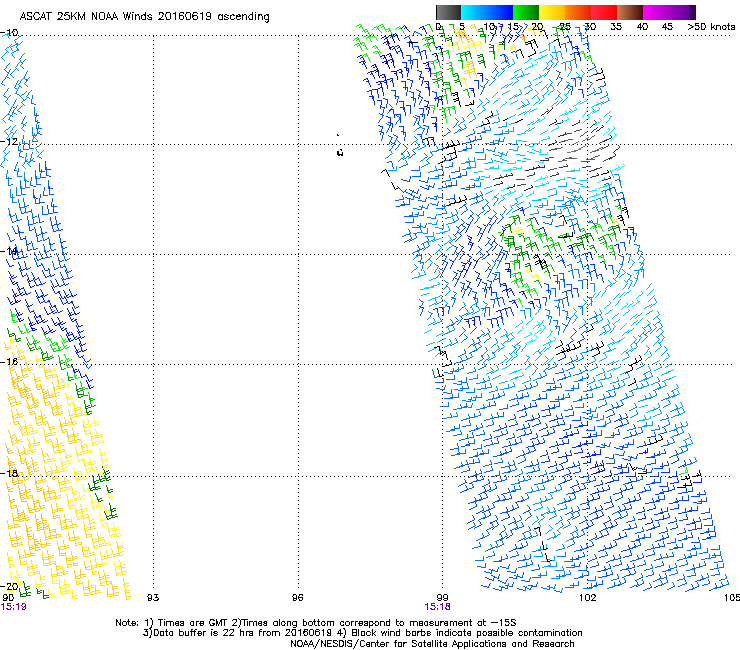This screenshot has width=740, height=650.
Task: Click the orange 25-30 knots legend segment
Action: point(578,12)
